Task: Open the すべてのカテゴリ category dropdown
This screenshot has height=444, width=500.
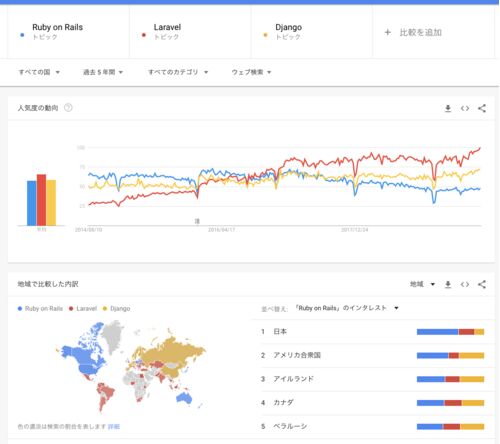Action: click(178, 72)
